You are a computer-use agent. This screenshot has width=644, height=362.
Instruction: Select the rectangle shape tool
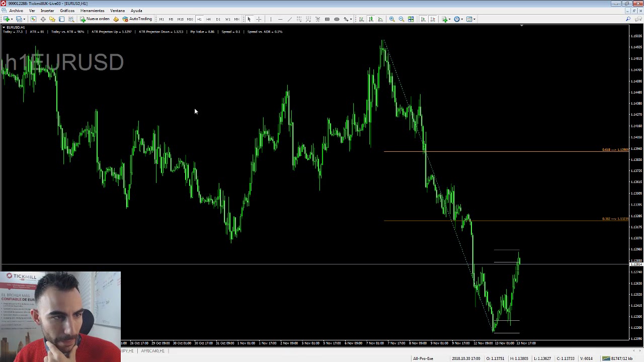(x=327, y=19)
